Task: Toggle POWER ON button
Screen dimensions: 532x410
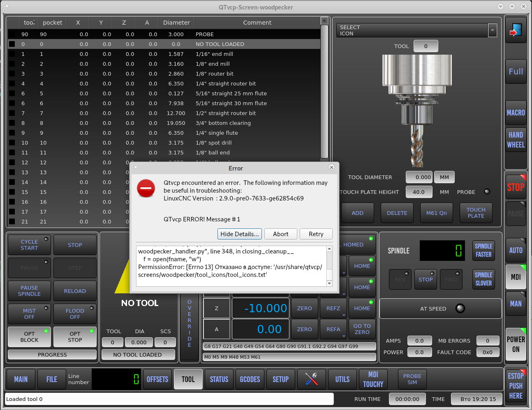Action: click(516, 344)
